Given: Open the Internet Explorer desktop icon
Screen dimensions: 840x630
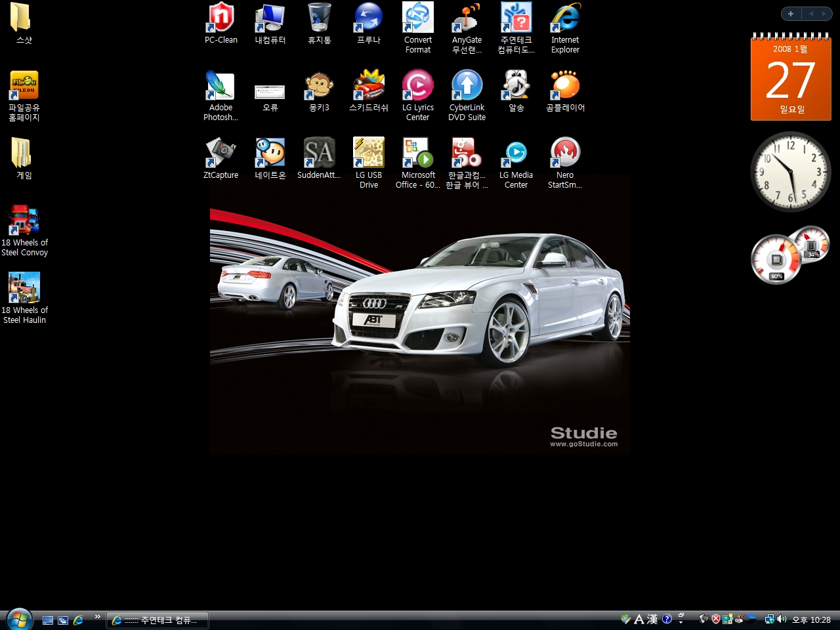Looking at the screenshot, I should (566, 28).
